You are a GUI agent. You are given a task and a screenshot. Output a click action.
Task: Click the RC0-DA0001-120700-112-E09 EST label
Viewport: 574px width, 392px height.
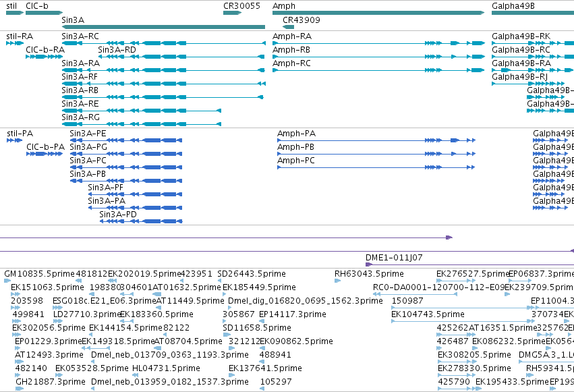pos(438,287)
